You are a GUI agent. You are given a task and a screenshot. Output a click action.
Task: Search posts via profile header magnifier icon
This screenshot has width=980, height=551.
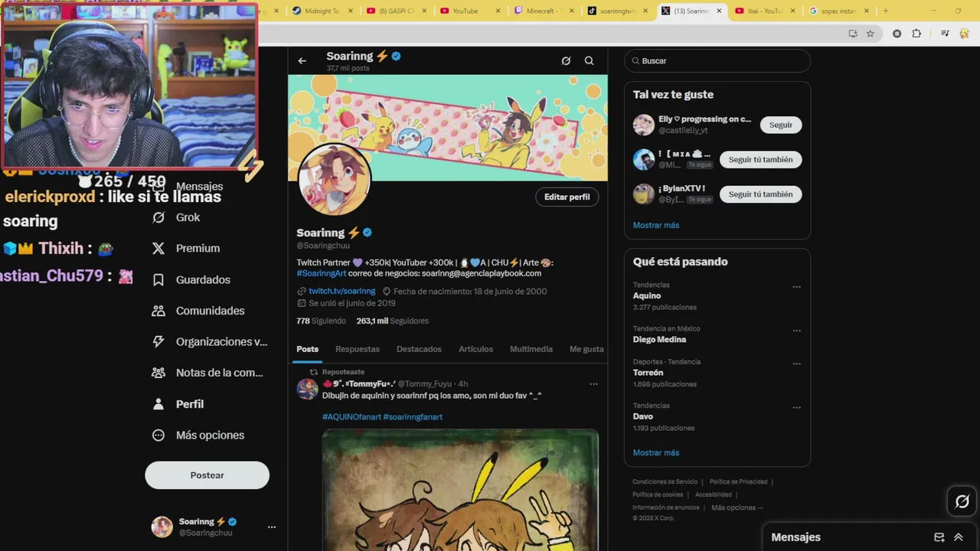point(589,60)
